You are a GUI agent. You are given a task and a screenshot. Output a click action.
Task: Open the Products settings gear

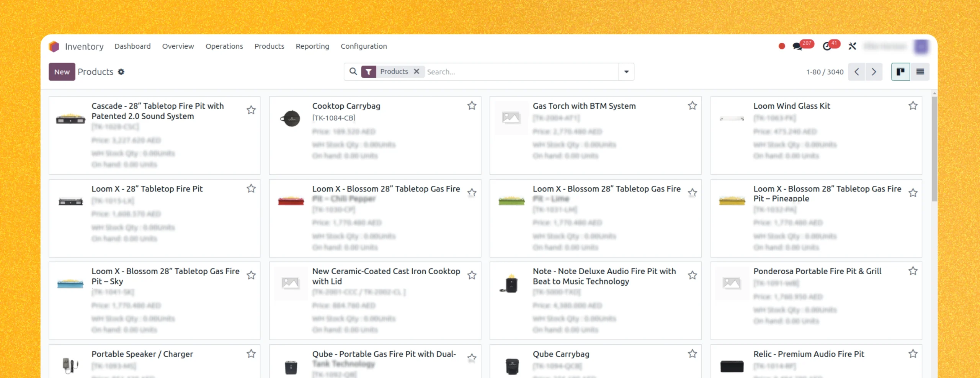click(121, 72)
